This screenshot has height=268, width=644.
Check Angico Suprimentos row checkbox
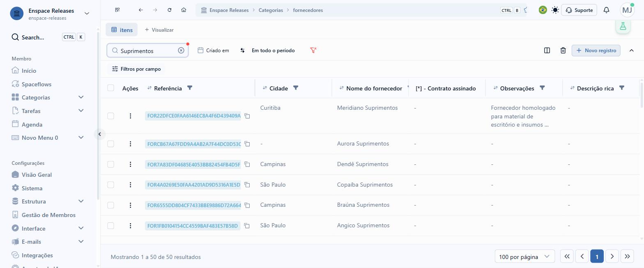[x=110, y=226]
